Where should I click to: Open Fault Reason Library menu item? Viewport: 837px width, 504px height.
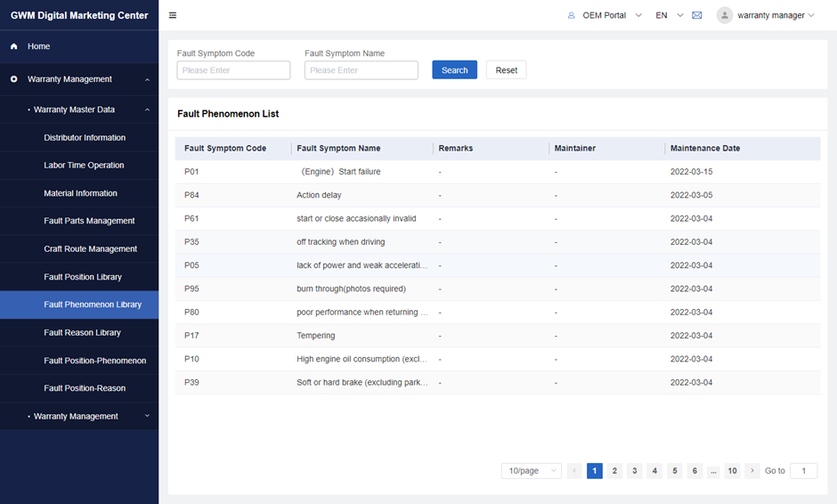[x=79, y=333]
